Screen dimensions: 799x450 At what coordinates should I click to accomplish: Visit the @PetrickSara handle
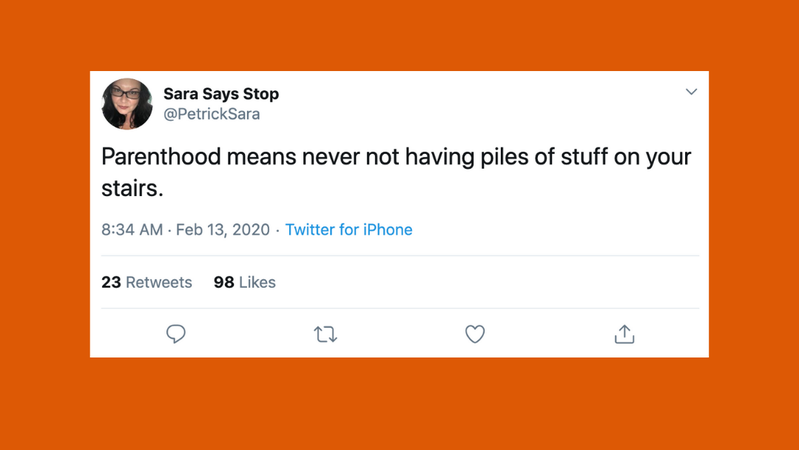coord(212,115)
